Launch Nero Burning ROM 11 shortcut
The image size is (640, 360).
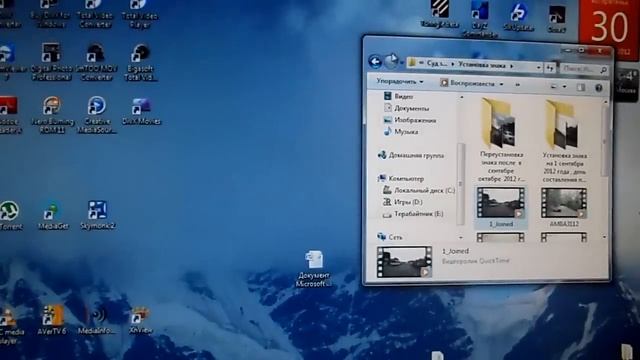52,115
